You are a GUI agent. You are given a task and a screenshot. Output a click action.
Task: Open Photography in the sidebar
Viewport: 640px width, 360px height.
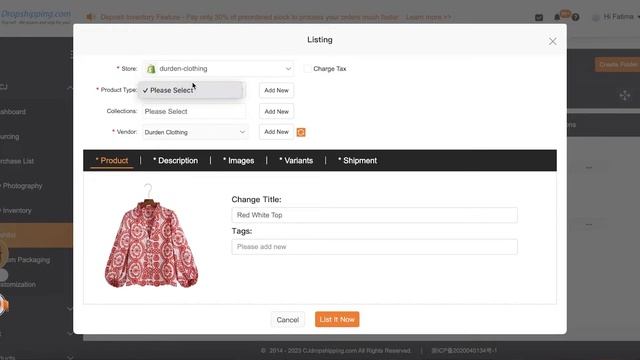(21, 186)
